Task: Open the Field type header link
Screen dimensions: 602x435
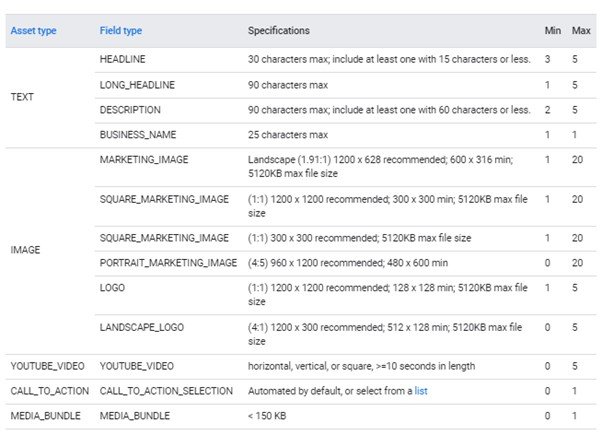Action: [121, 31]
